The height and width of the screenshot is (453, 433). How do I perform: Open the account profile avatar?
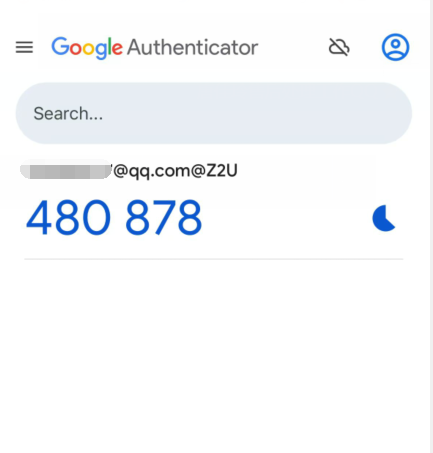click(x=395, y=47)
